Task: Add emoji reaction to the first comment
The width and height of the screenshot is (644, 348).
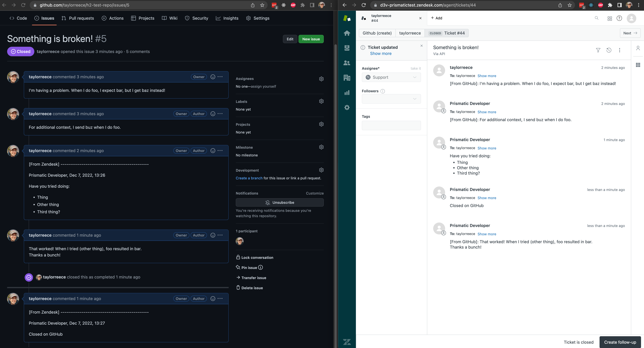Action: click(212, 77)
